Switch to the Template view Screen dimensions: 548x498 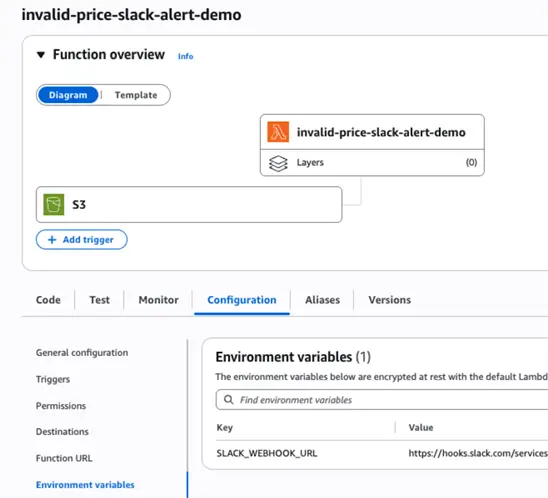[x=136, y=95]
